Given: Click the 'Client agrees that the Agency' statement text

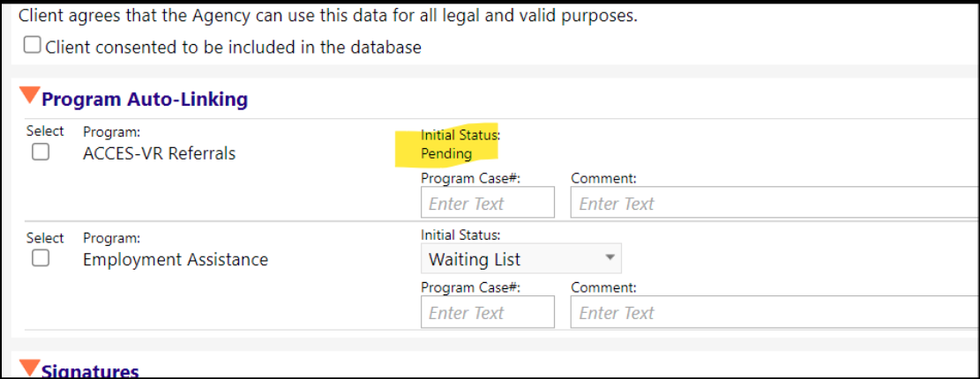Looking at the screenshot, I should (328, 16).
